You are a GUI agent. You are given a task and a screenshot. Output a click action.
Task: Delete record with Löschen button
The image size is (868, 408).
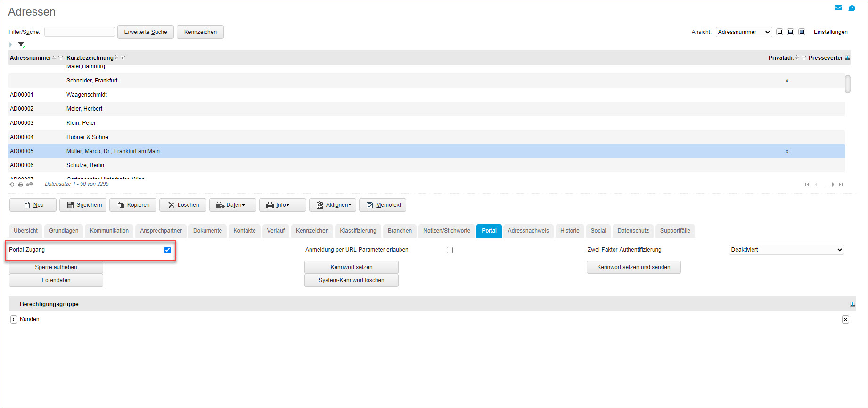point(183,205)
